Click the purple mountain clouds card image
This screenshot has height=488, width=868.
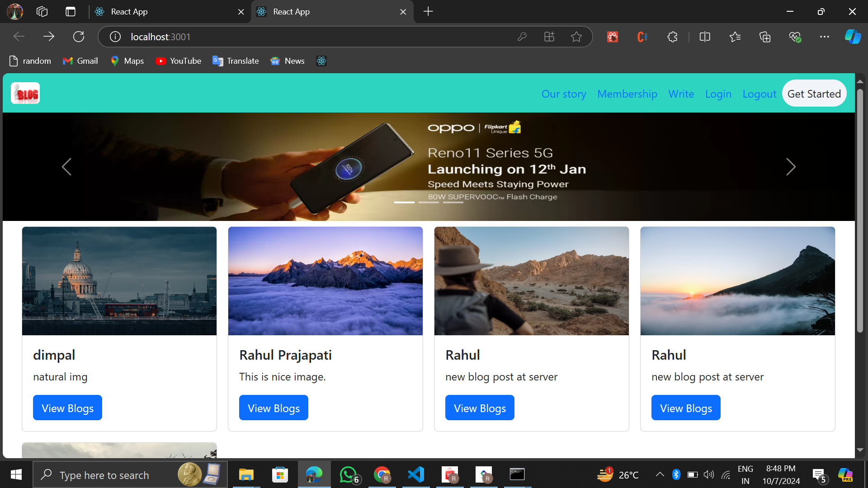point(325,281)
